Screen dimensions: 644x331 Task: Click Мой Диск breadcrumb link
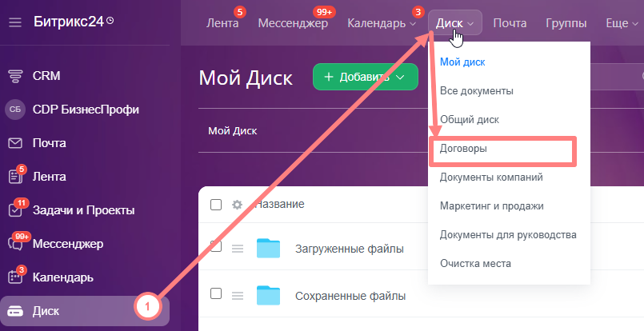pos(233,131)
